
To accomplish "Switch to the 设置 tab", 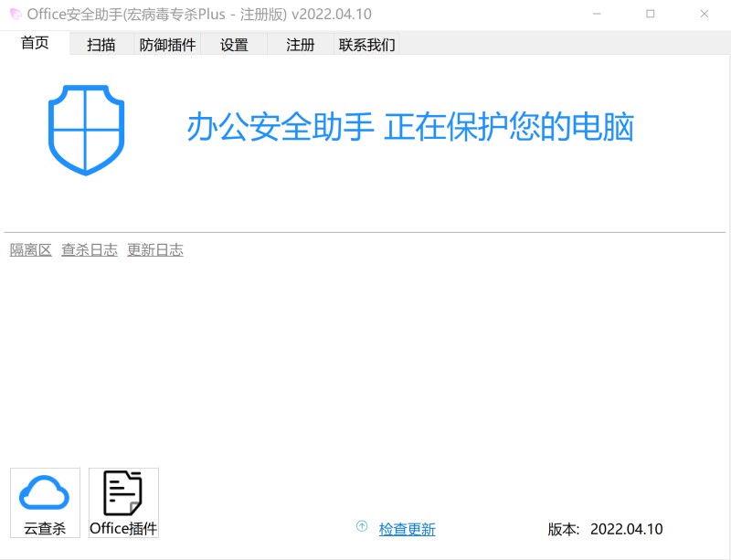I will tap(232, 45).
